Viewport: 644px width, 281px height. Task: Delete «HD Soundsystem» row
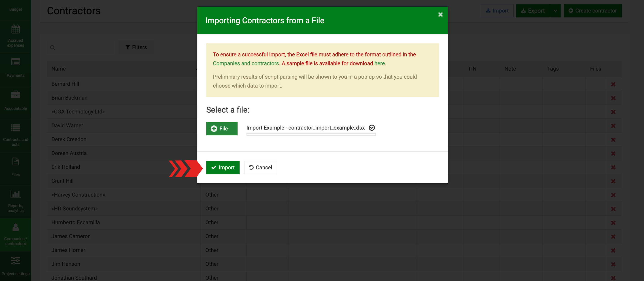[x=613, y=209]
